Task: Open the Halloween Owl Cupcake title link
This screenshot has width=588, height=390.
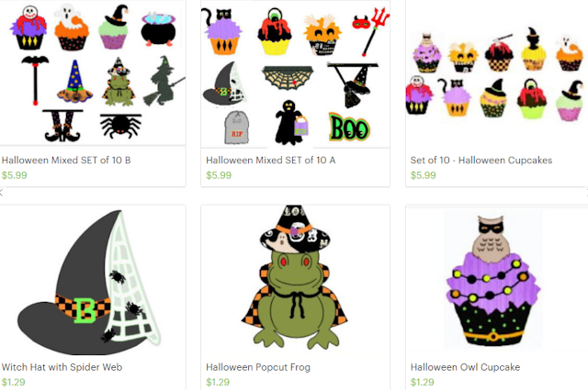Action: pos(465,367)
